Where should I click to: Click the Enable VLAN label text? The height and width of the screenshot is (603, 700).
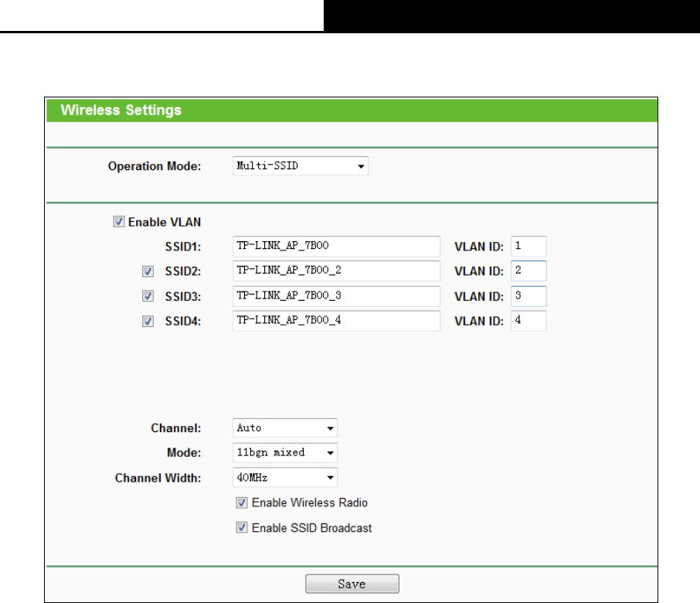165,222
